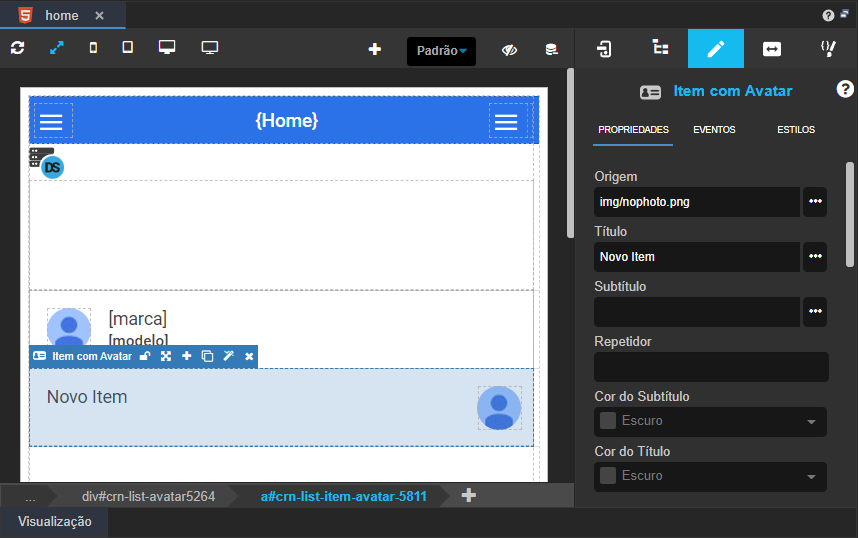Viewport: 858px width, 538px height.
Task: Click the duplicate icon on component toolbar
Action: pyautogui.click(x=207, y=356)
